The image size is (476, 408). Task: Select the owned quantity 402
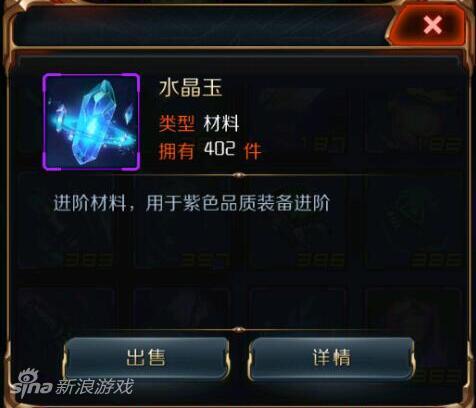click(x=220, y=149)
